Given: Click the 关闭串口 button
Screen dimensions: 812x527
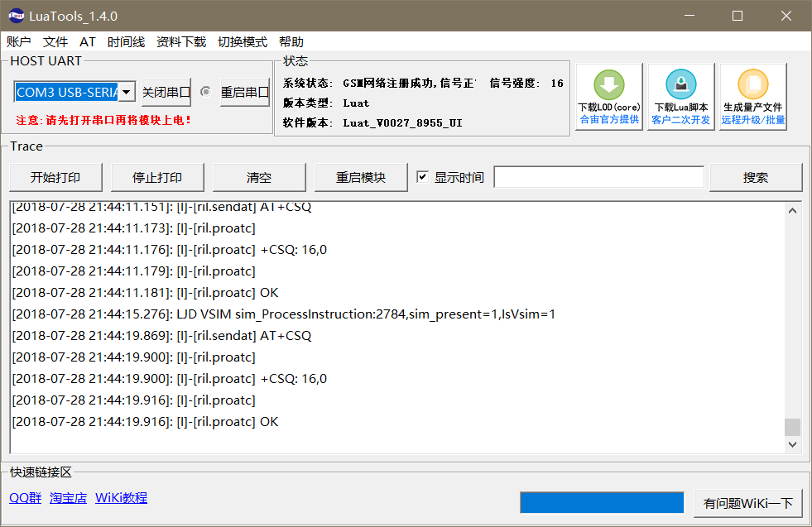Looking at the screenshot, I should 166,92.
